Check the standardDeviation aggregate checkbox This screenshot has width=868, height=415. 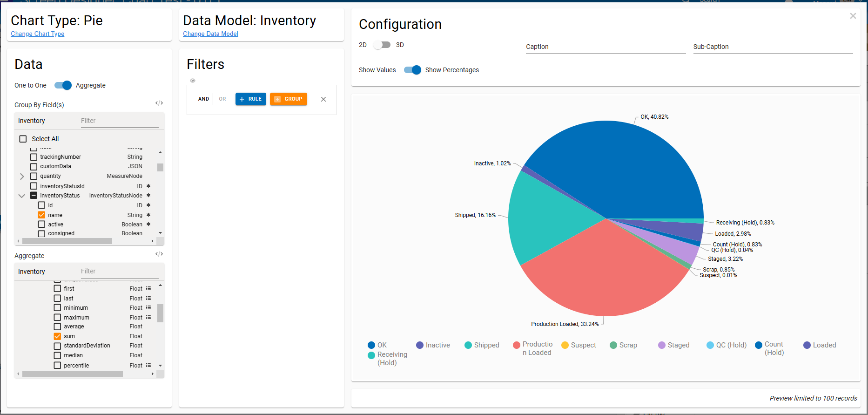pos(57,346)
